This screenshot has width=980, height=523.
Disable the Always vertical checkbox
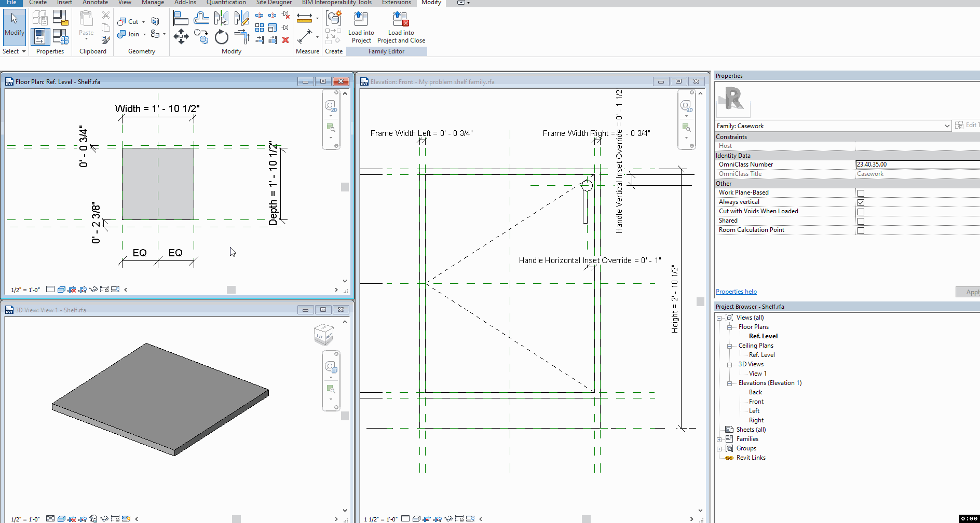pyautogui.click(x=861, y=202)
